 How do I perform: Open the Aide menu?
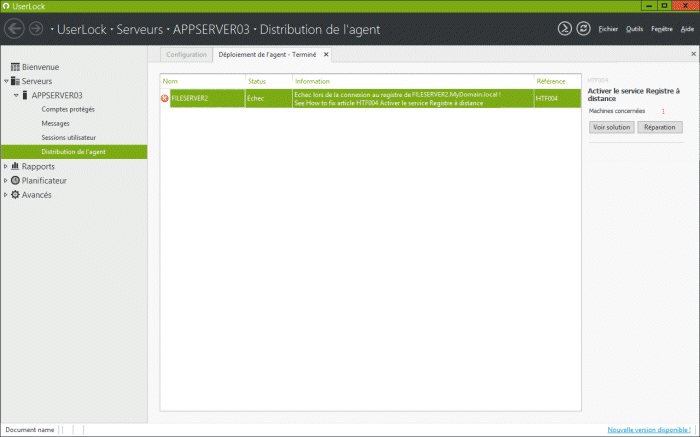click(x=687, y=29)
